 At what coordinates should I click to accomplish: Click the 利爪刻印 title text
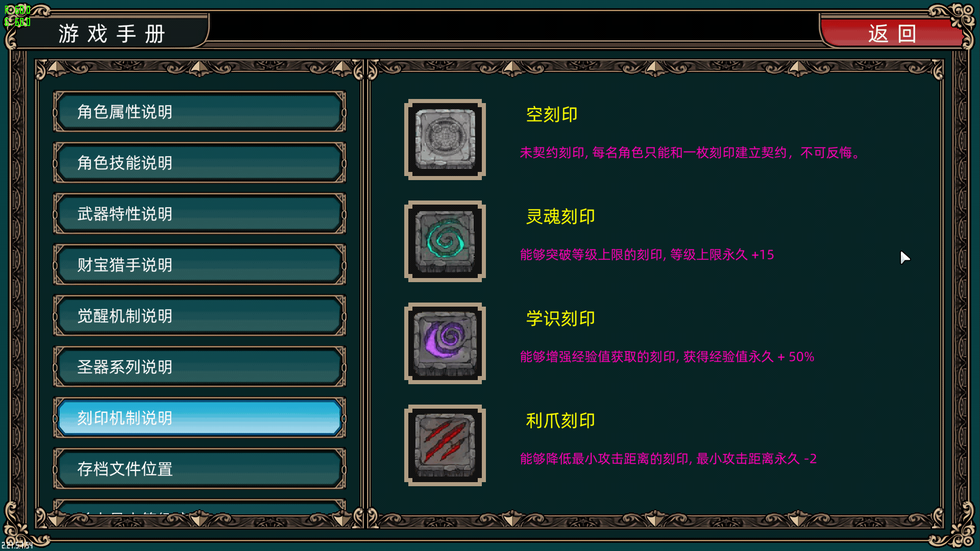(560, 420)
